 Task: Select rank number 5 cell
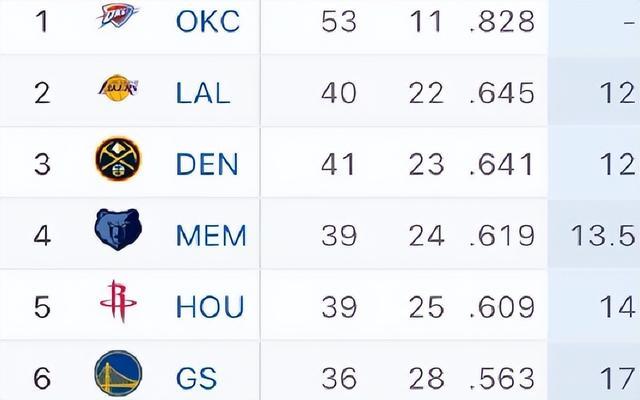[42, 307]
